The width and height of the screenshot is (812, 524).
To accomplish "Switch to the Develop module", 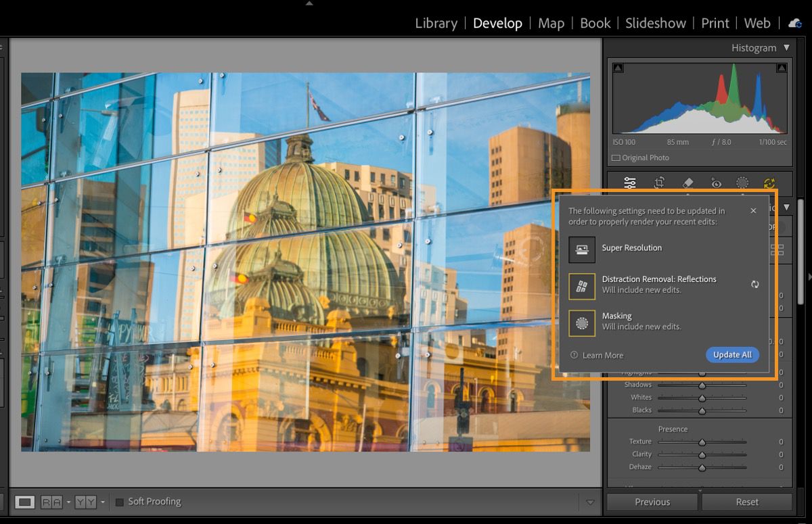I will pos(497,24).
